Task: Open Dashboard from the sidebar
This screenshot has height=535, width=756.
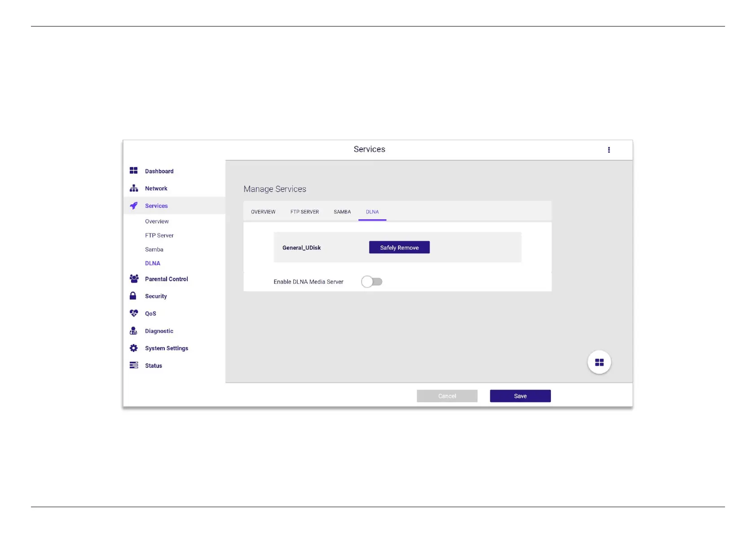Action: (159, 171)
